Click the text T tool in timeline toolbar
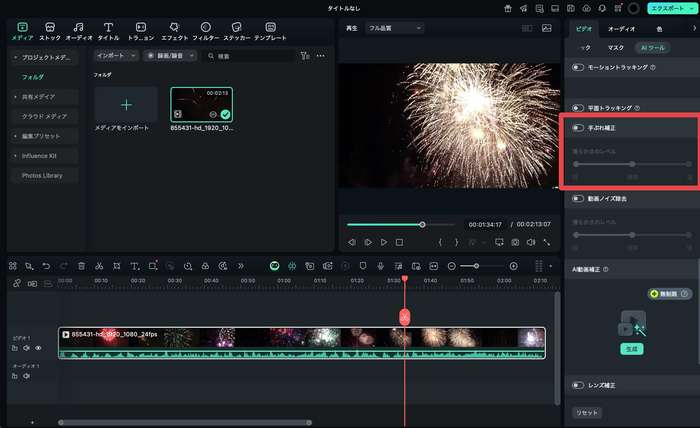The width and height of the screenshot is (700, 428). [134, 266]
